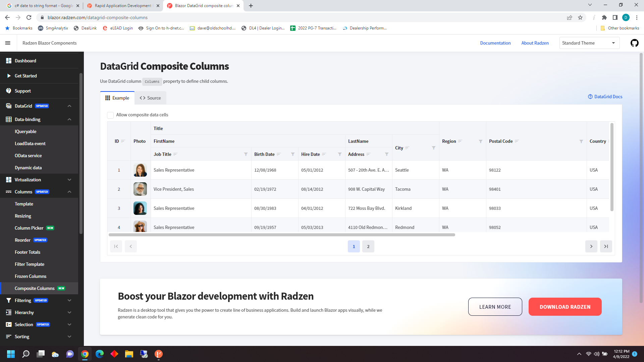Open the hamburger navigation menu

coord(8,43)
